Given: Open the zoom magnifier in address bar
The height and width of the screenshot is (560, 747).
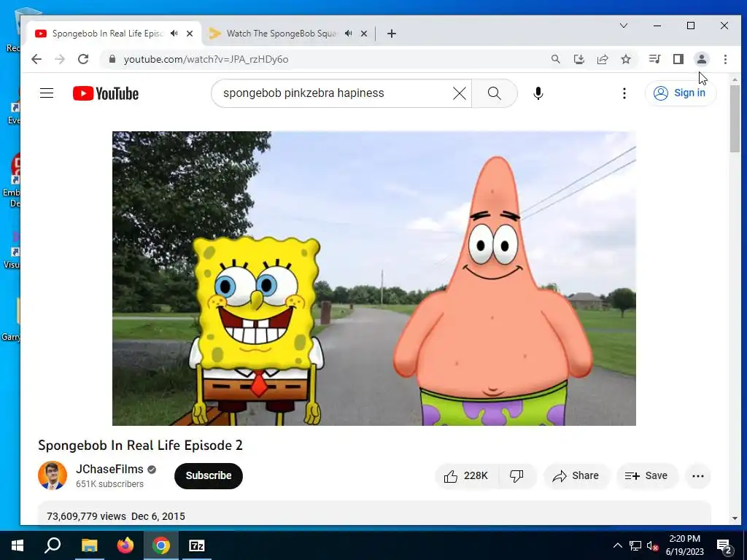Looking at the screenshot, I should point(555,59).
